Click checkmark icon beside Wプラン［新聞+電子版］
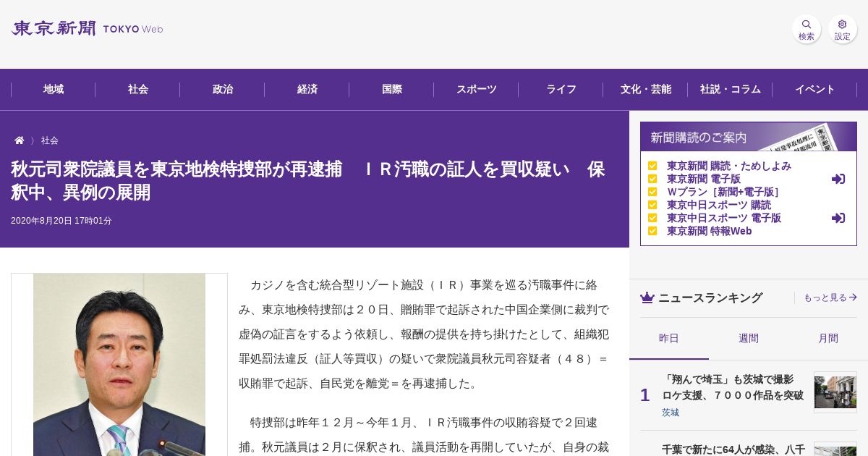Image resolution: width=868 pixels, height=456 pixels. 652,192
